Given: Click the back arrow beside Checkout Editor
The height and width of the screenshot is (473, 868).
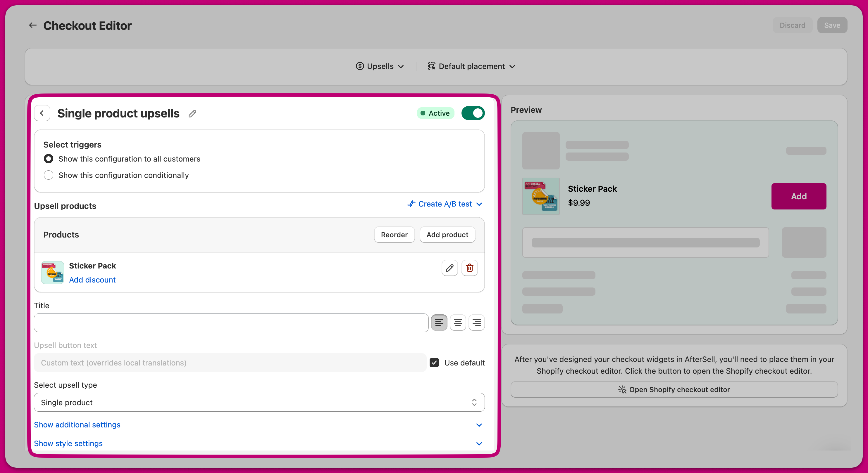Looking at the screenshot, I should [33, 25].
